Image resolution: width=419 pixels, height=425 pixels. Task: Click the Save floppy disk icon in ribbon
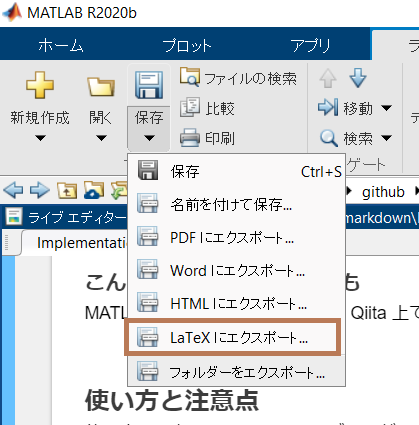149,85
